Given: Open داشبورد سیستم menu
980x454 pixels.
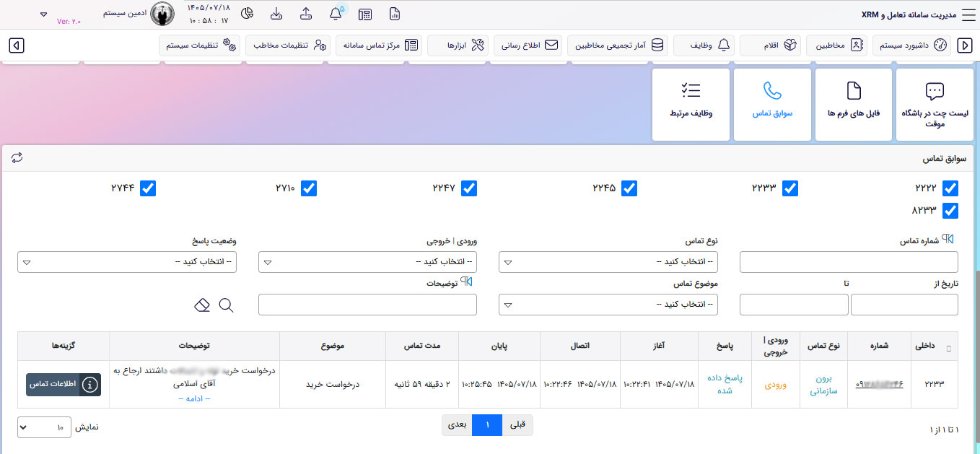Looking at the screenshot, I should [911, 45].
